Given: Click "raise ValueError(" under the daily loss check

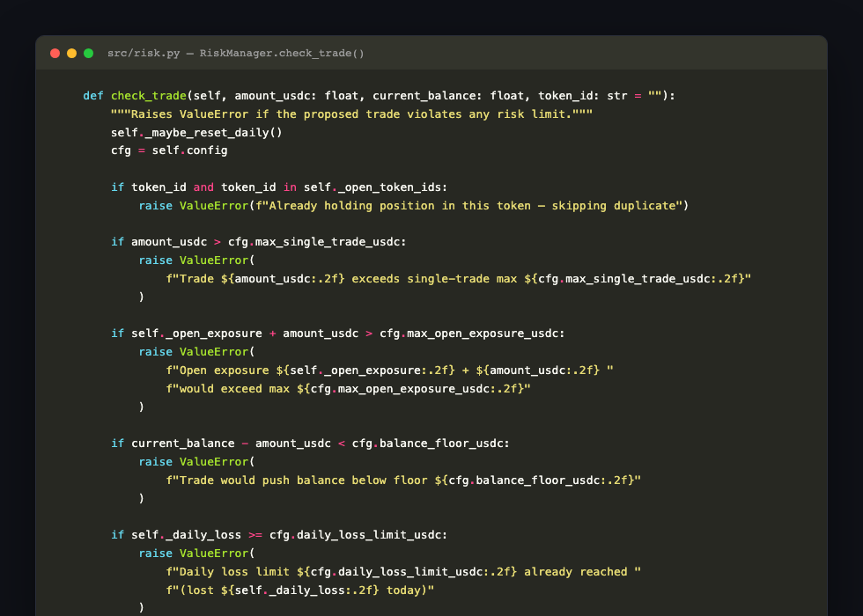Looking at the screenshot, I should tap(196, 554).
